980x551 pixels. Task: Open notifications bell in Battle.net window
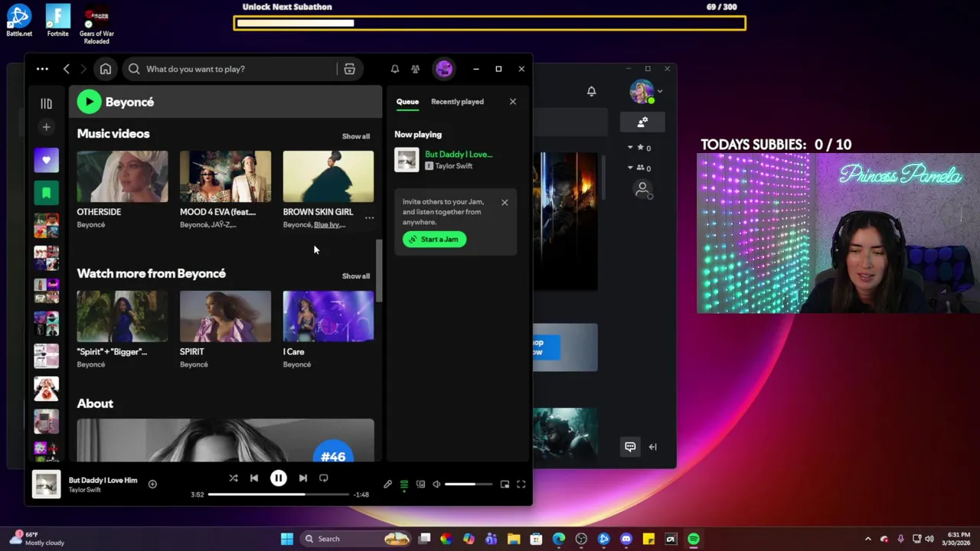[x=591, y=92]
